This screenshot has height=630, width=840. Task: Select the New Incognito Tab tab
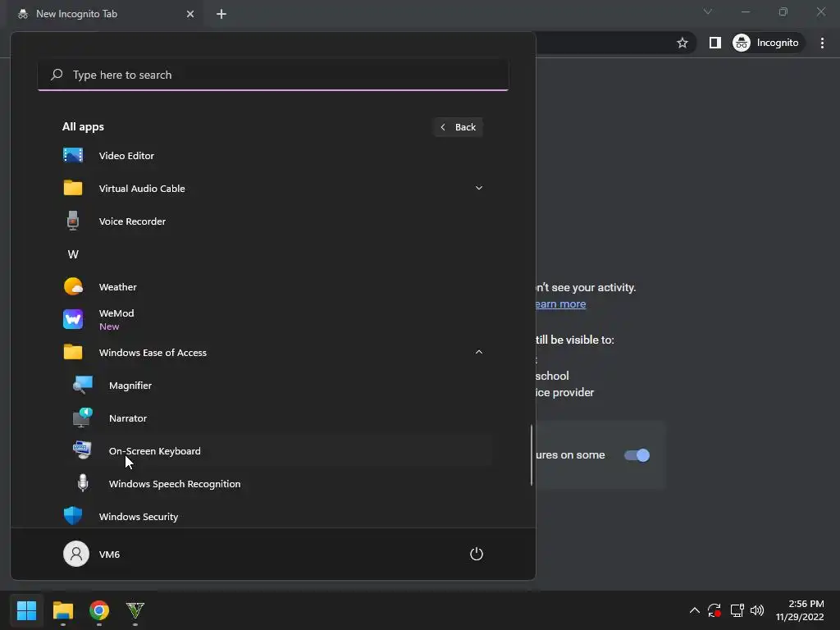[105, 14]
